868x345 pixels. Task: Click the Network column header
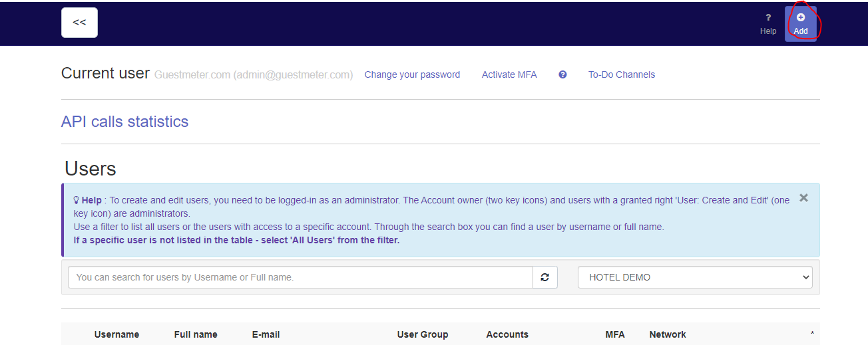click(668, 334)
